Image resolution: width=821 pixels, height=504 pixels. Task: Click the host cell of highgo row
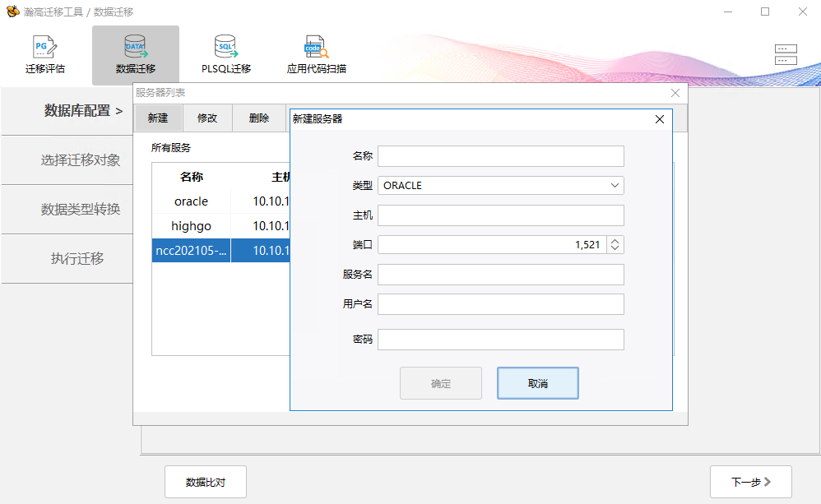(261, 226)
